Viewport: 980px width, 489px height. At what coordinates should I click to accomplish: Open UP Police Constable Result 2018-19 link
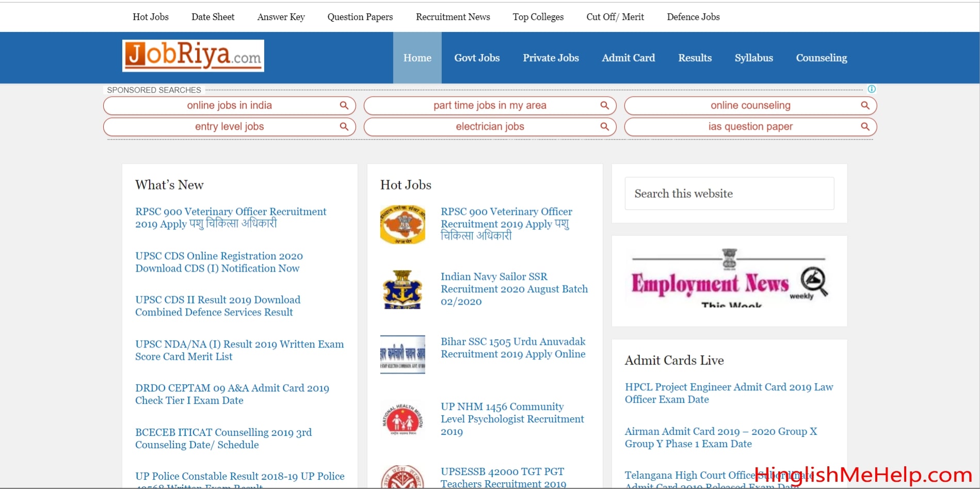(x=240, y=480)
